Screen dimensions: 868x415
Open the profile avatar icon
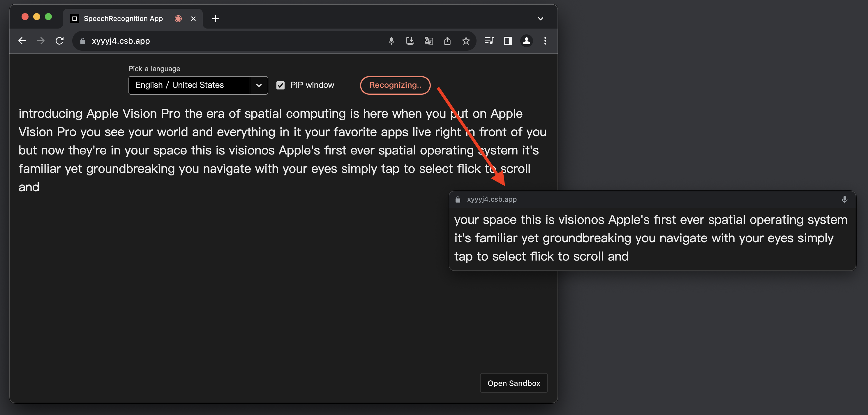pyautogui.click(x=526, y=41)
